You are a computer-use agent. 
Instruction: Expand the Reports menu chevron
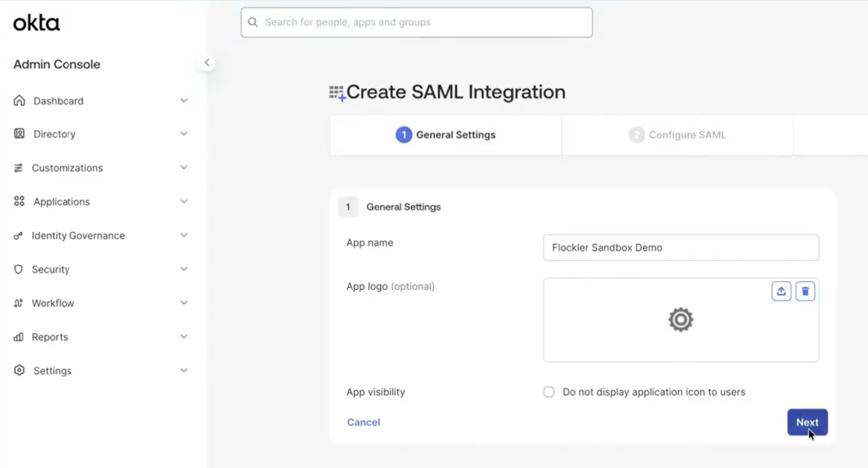[184, 337]
